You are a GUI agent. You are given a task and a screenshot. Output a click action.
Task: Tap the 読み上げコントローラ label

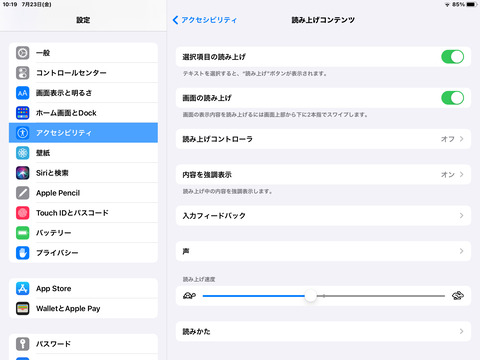pos(217,139)
